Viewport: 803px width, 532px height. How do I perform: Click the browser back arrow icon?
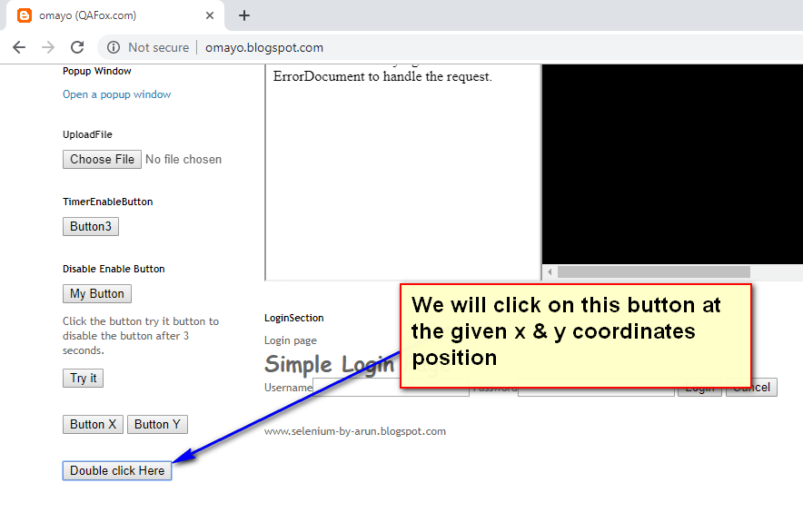coord(19,46)
